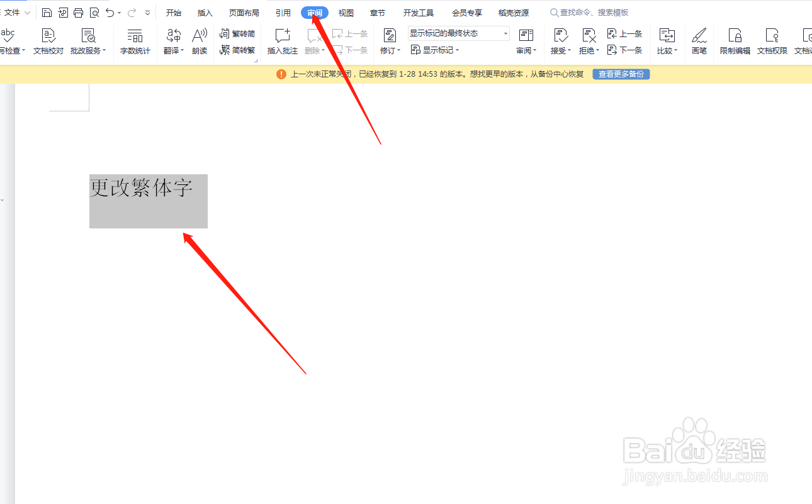Open the 比较 compare documents tool
812x504 pixels.
coord(667,42)
